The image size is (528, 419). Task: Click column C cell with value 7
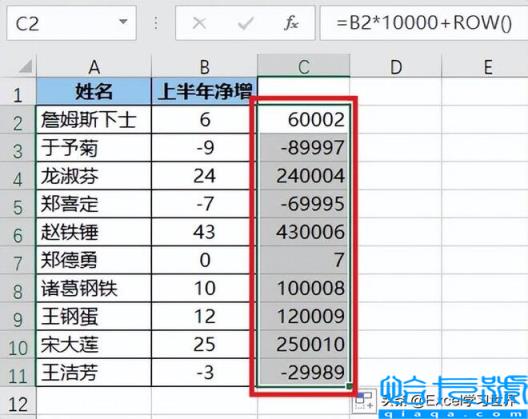tap(303, 260)
